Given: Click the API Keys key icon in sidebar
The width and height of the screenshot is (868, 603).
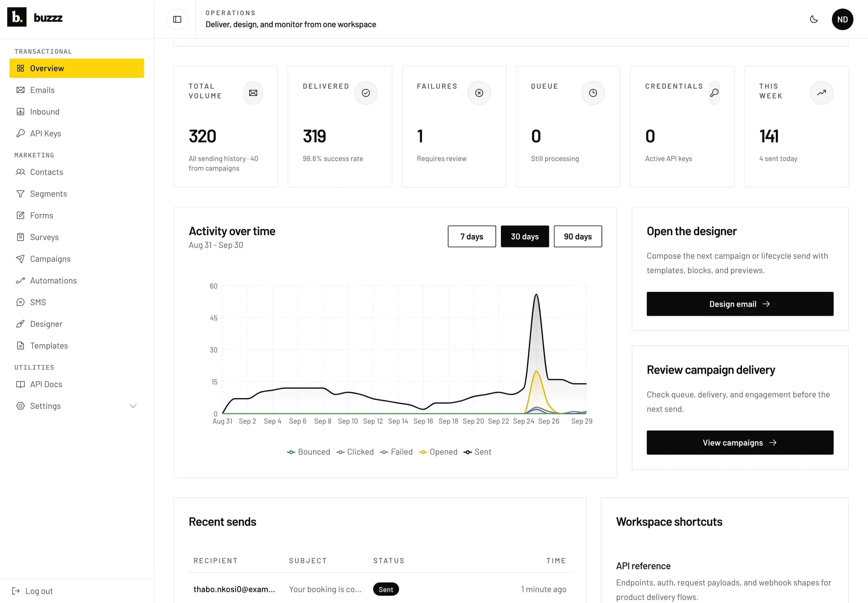Looking at the screenshot, I should 20,133.
